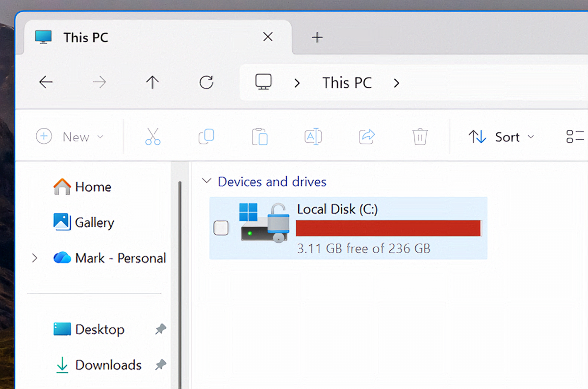The image size is (588, 389).
Task: Click the red disk usage bar
Action: [x=388, y=228]
